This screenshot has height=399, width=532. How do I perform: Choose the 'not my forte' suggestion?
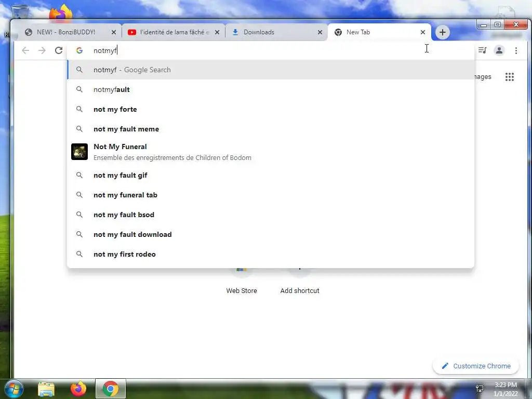[271, 109]
